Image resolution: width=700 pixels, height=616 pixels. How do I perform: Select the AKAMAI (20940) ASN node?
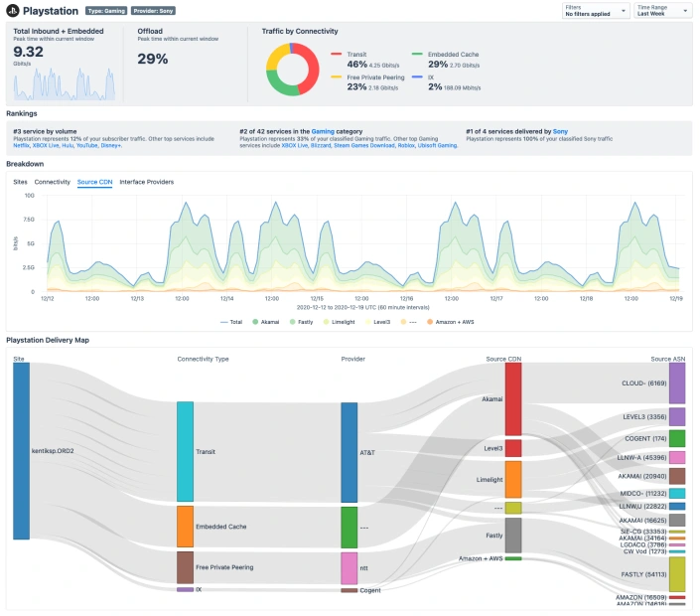tap(677, 476)
